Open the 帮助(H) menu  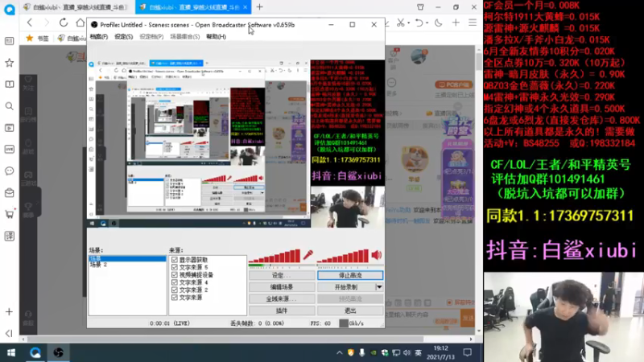[216, 36]
